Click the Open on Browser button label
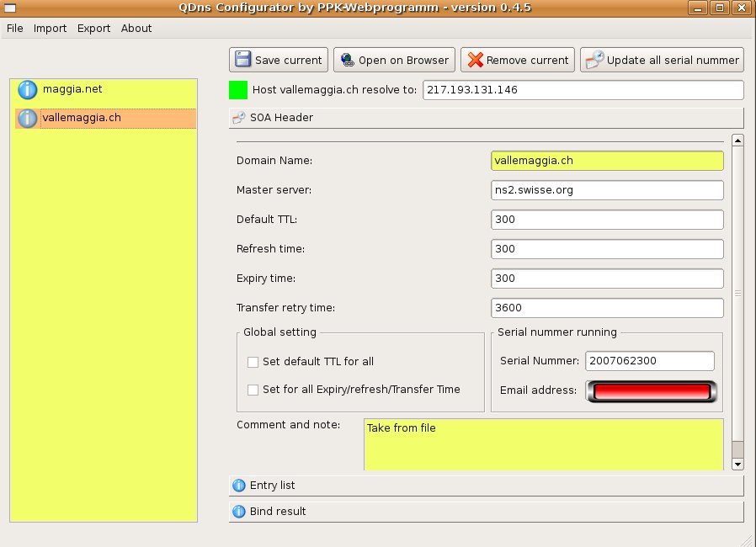The height and width of the screenshot is (547, 756). pyautogui.click(x=403, y=61)
